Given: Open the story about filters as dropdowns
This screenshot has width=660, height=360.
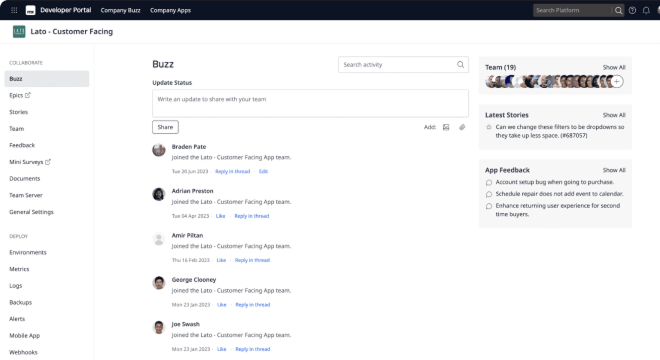Looking at the screenshot, I should click(x=560, y=131).
